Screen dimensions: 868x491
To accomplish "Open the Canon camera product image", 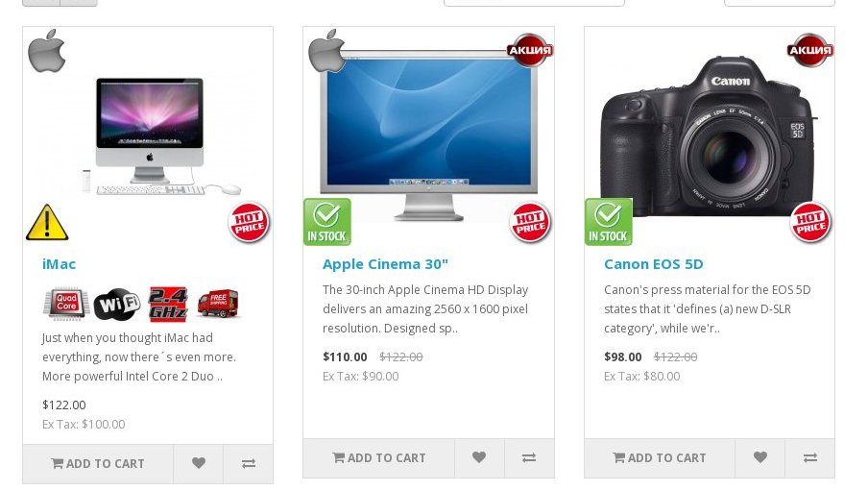I will click(710, 135).
